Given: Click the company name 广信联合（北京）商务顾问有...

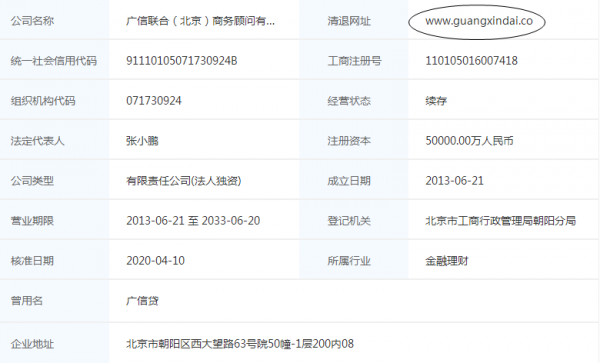Looking at the screenshot, I should [x=201, y=21].
